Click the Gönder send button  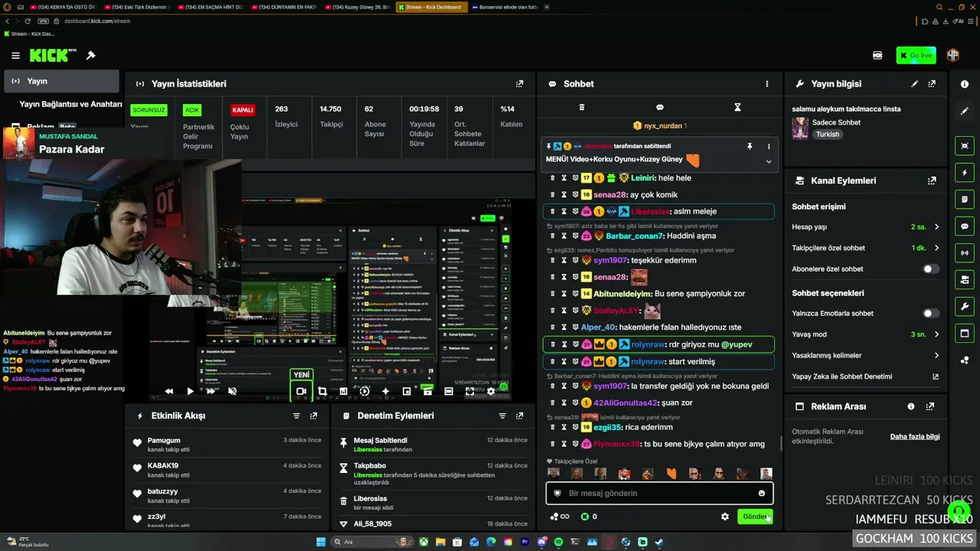pos(755,517)
